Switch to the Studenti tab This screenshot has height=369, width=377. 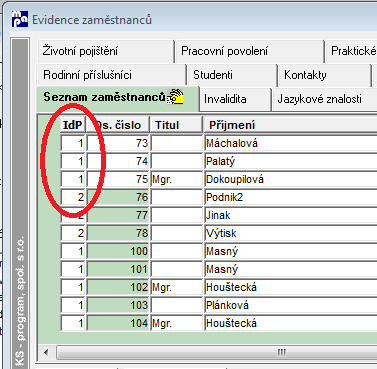232,75
